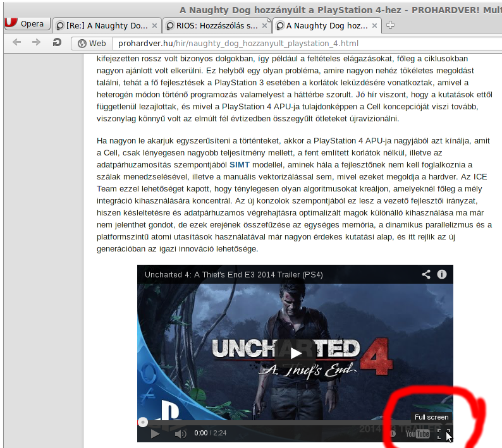Open the SIMT link in article
502x448 pixels.
tap(240, 165)
